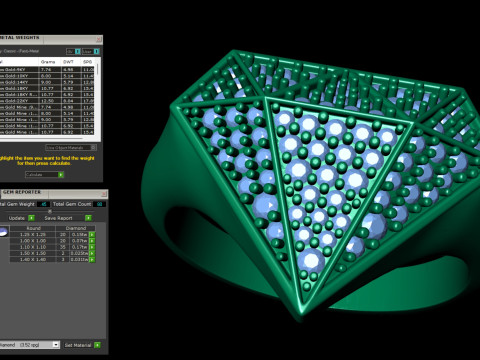Select the 1.50 X 1.50 size cell
The image size is (480, 360).
33,253
